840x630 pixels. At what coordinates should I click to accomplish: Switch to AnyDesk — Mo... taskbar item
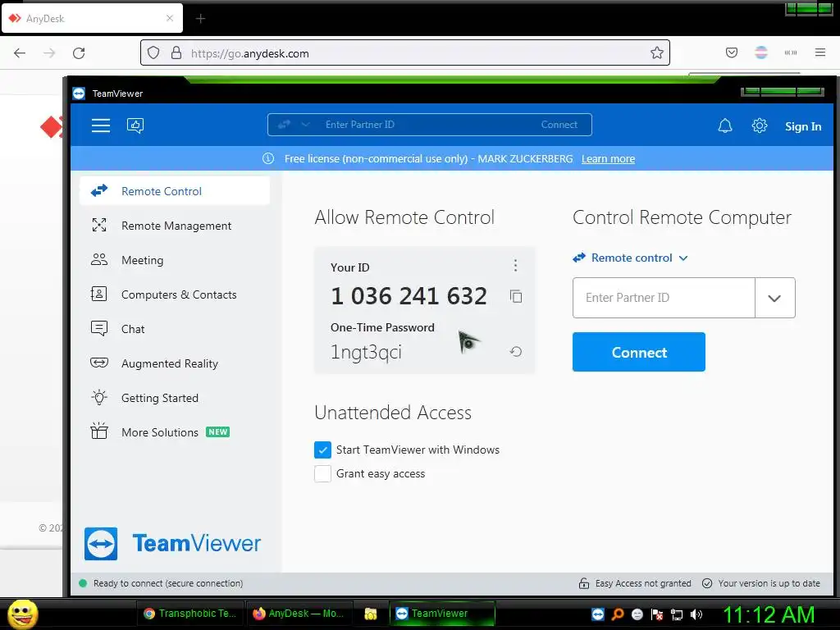point(299,614)
